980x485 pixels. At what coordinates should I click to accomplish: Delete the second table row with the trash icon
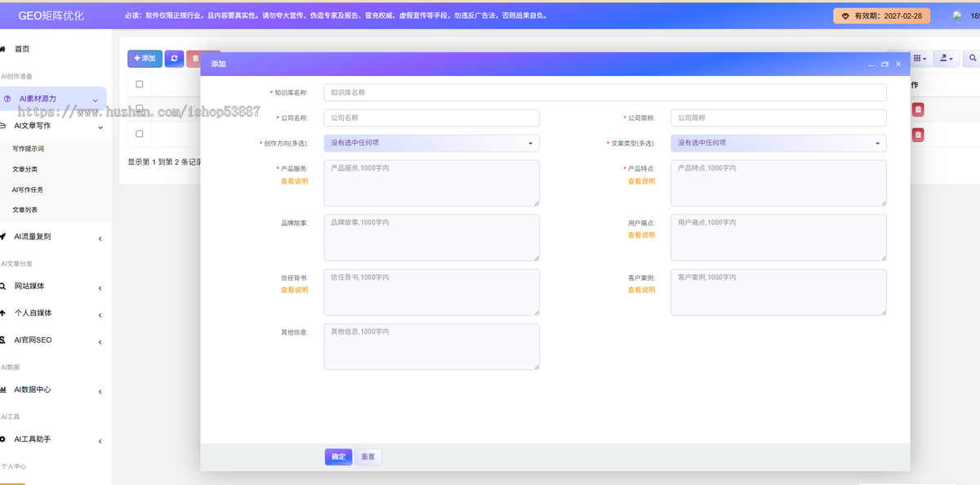[x=918, y=135]
